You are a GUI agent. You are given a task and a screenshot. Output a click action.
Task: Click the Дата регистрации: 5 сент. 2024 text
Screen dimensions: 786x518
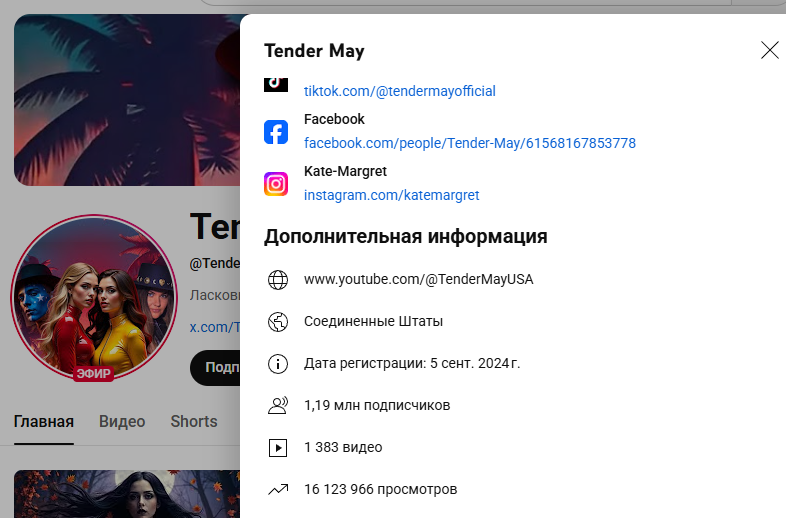coord(412,363)
